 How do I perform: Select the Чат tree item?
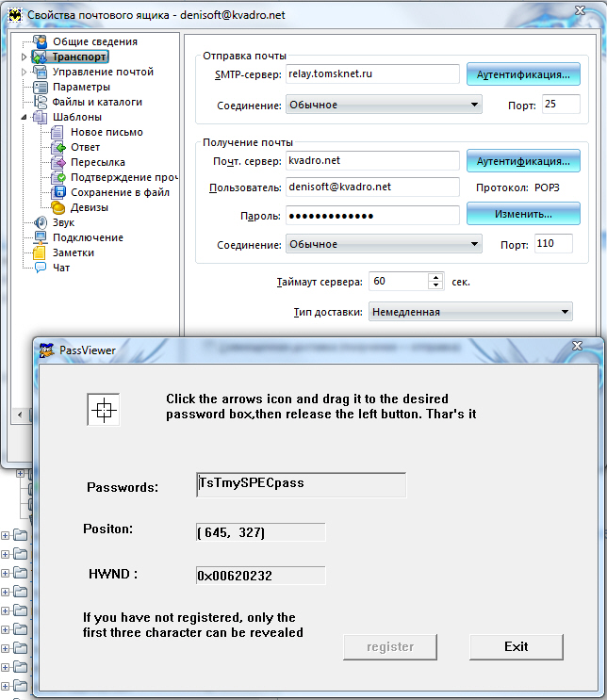(x=61, y=268)
